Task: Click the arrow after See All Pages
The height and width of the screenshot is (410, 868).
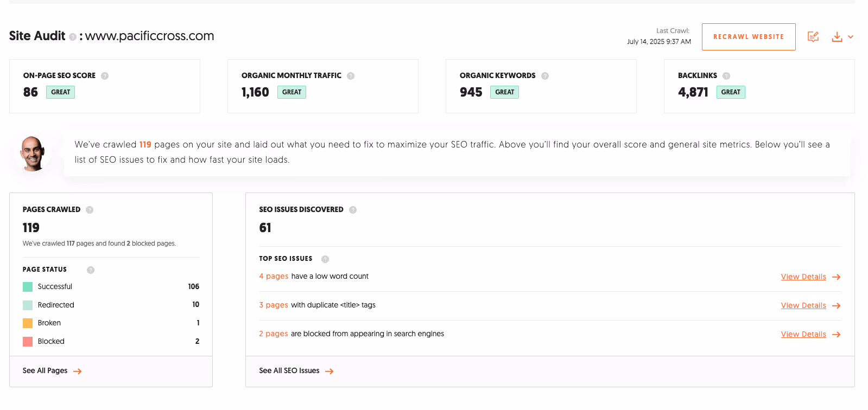Action: coord(78,371)
